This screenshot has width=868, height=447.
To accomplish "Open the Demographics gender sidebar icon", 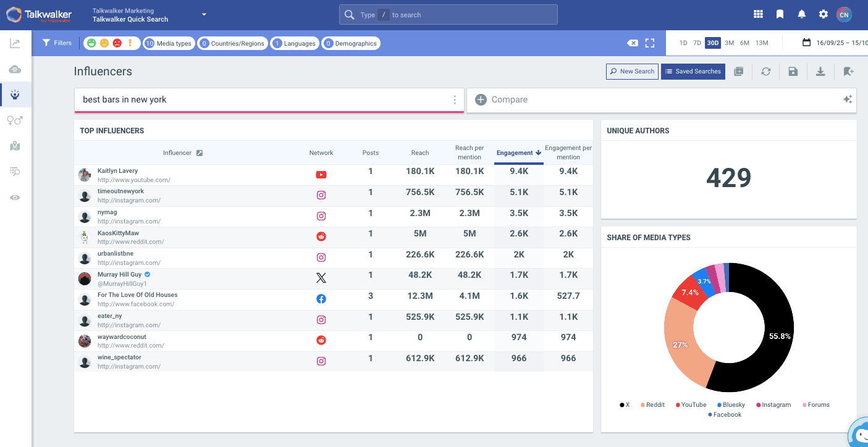I will 15,120.
